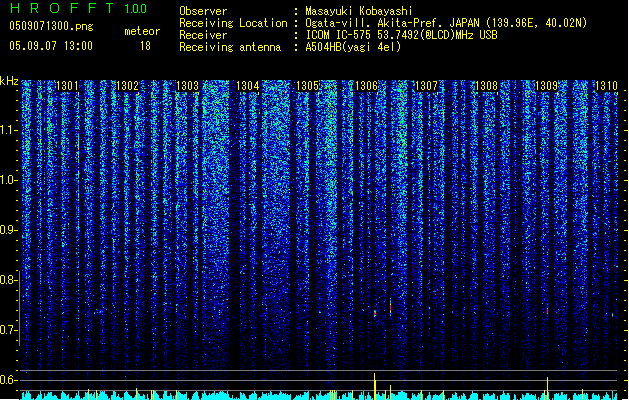Click the 'Receiving Location' field label
The width and height of the screenshot is (629, 400).
(233, 23)
